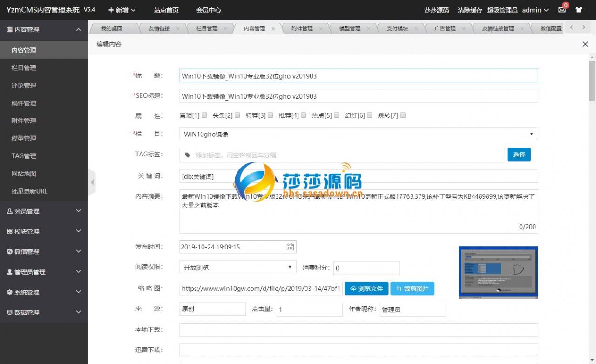This screenshot has height=364, width=596.
Task: Close the 友情链接管理 tab with its X
Action: (x=522, y=28)
